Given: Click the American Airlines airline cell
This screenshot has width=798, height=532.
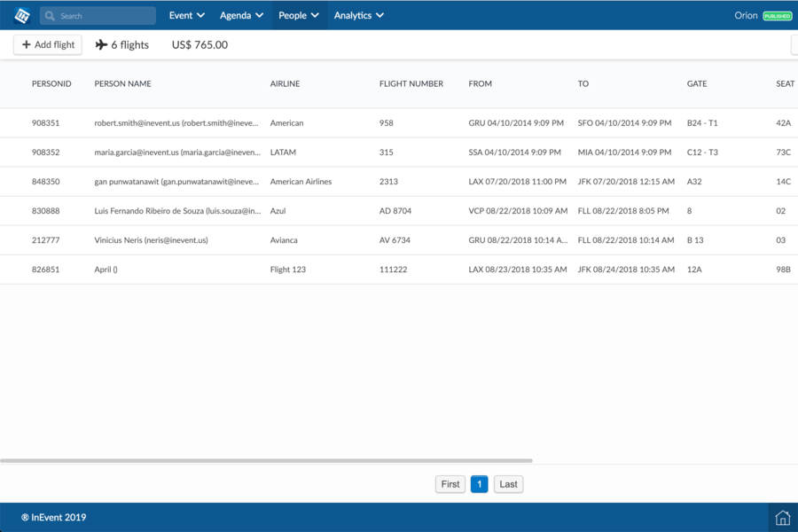Looking at the screenshot, I should click(x=301, y=181).
